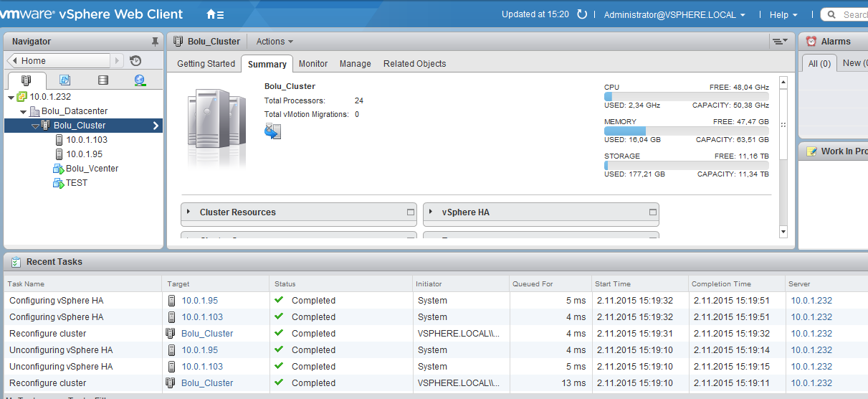This screenshot has height=399, width=868.
Task: Pin the Navigator panel
Action: click(x=155, y=42)
